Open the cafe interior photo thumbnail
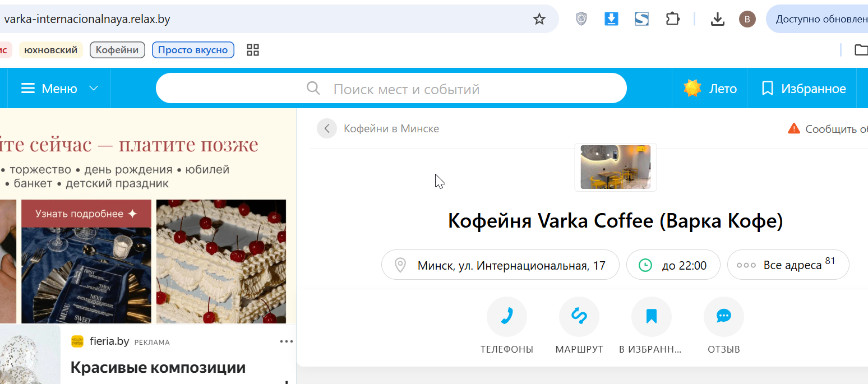Image resolution: width=868 pixels, height=384 pixels. (615, 167)
